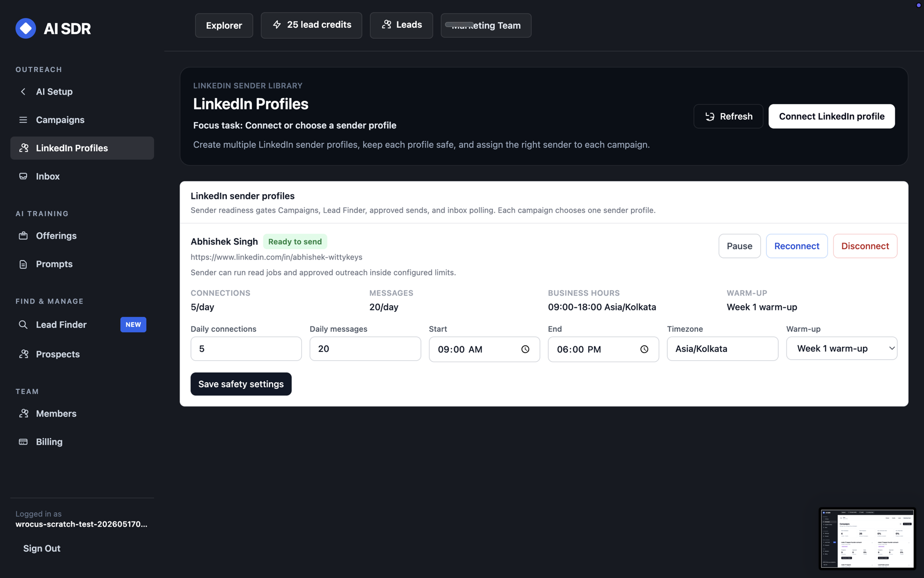Image resolution: width=924 pixels, height=578 pixels.
Task: Go to the Lead Finder page
Action: (82, 325)
